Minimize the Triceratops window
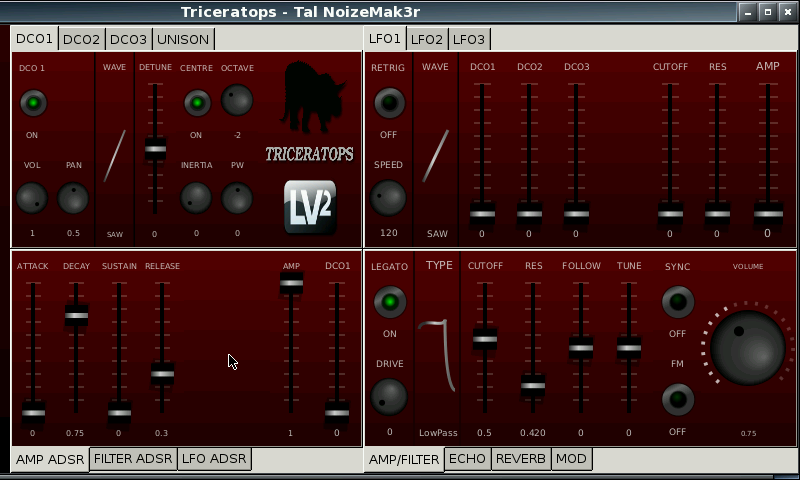 click(748, 12)
